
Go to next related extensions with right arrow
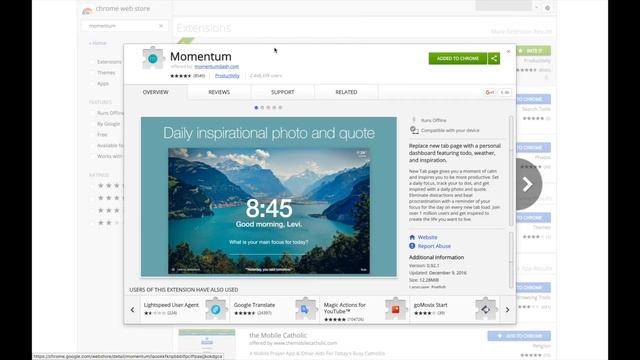coord(507,310)
